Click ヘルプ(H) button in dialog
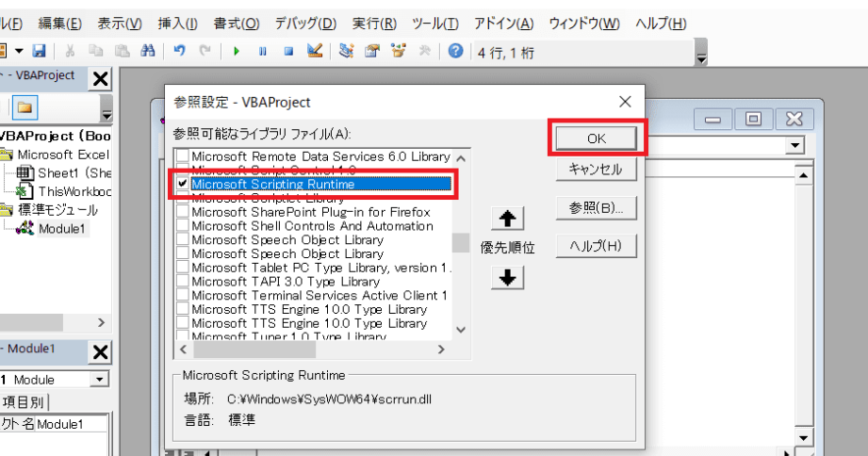This screenshot has height=456, width=868. 597,246
